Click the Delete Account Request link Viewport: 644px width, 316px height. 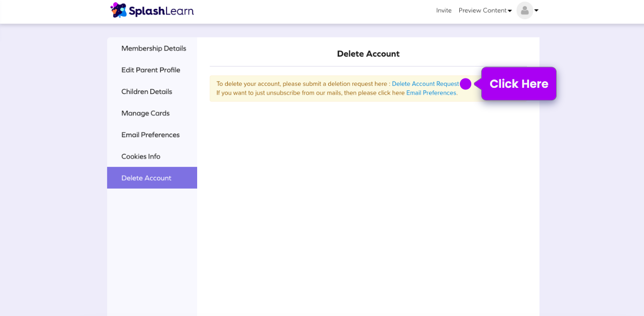click(x=425, y=83)
